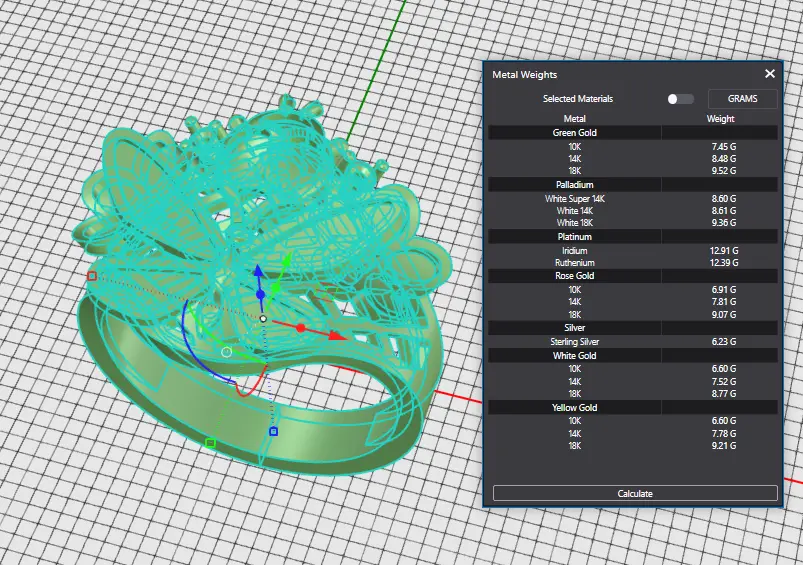Select the Silver header row
Viewport: 803px width, 565px height.
[x=633, y=328]
